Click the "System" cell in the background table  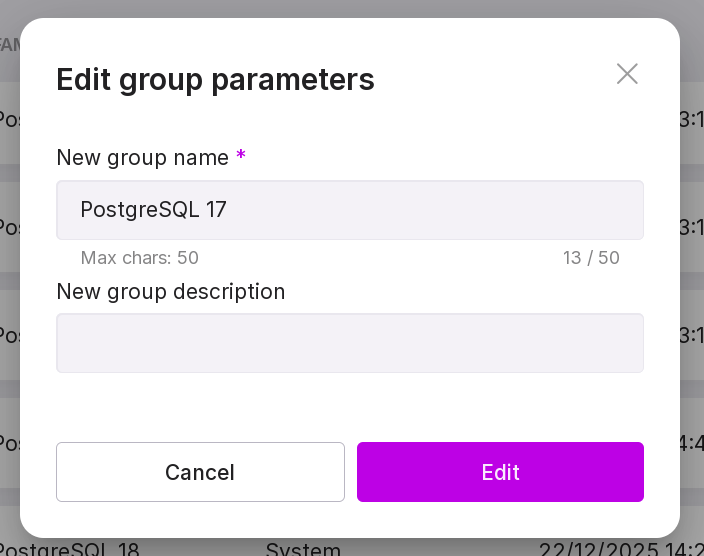(x=303, y=549)
